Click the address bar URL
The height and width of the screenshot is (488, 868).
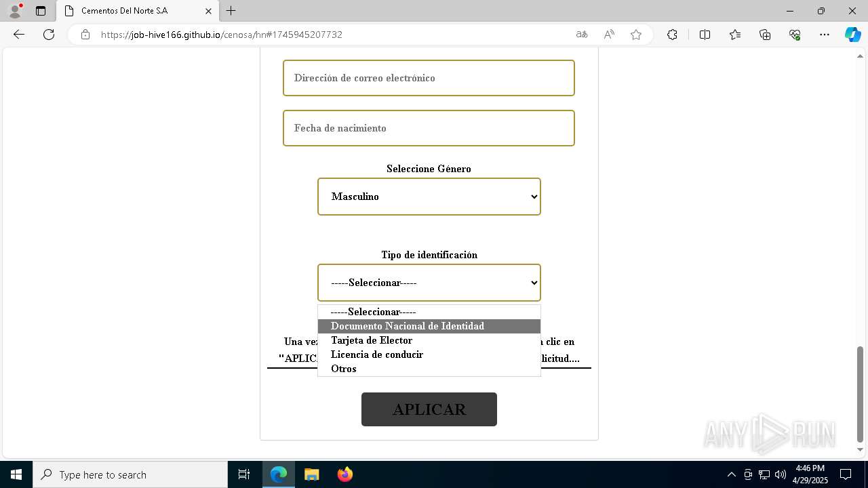click(222, 35)
